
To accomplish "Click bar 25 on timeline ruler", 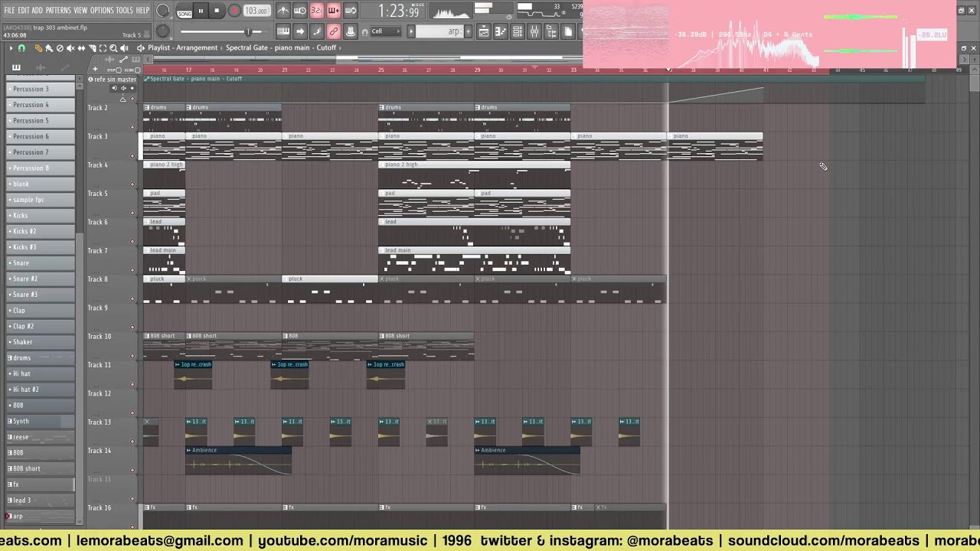I will 381,70.
